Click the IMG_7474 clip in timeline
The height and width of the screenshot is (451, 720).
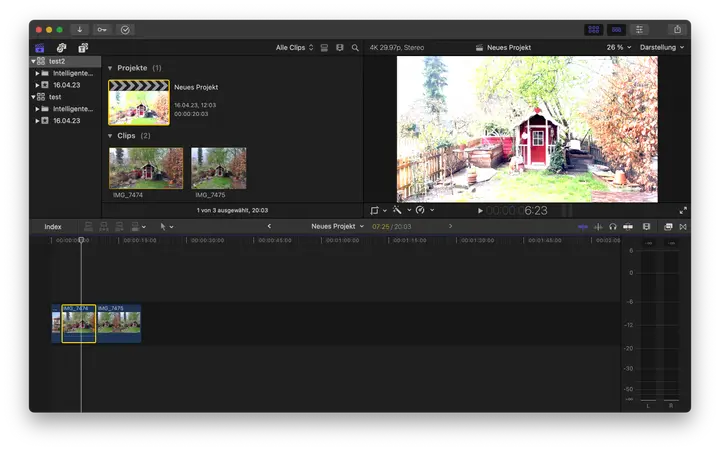[x=78, y=324]
